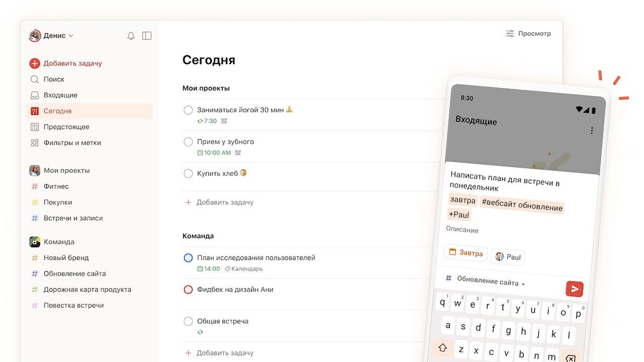644x362 pixels.
Task: Open Повестка встречи project
Action: click(x=74, y=306)
